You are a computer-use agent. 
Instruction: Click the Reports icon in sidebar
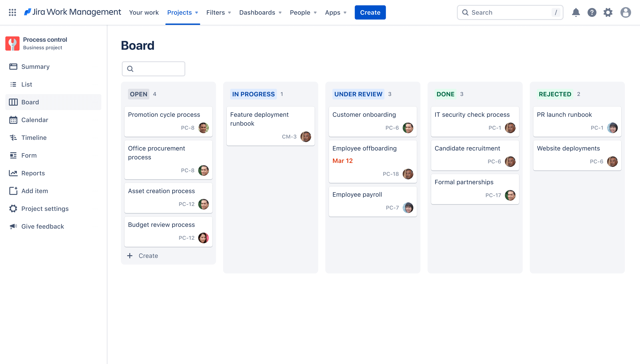(x=13, y=173)
